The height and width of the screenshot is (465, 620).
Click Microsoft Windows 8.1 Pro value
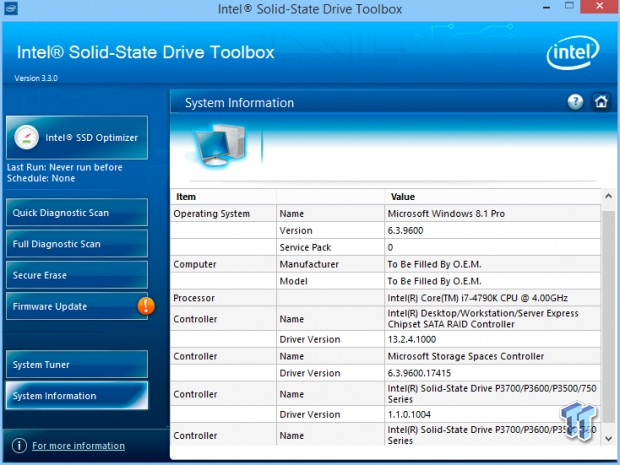[446, 214]
